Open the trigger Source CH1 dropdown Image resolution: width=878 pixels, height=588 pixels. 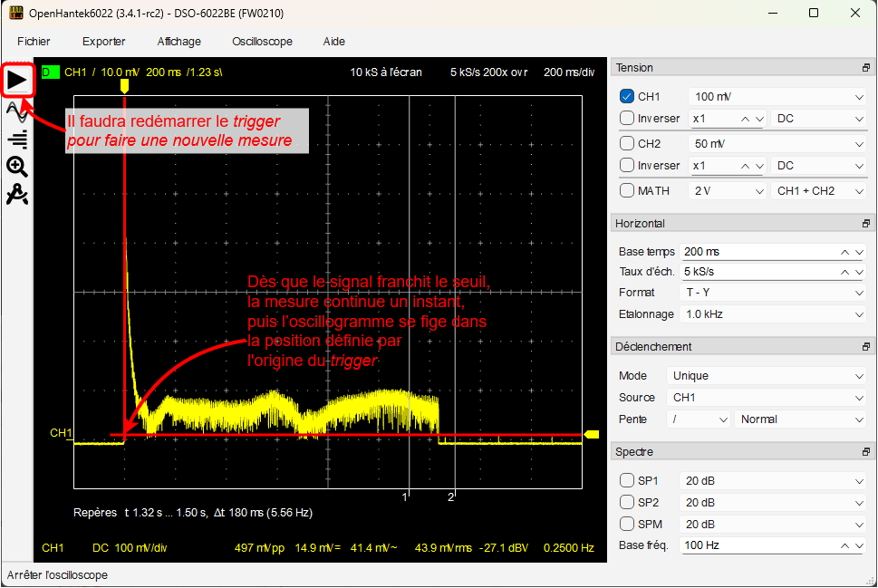point(767,398)
